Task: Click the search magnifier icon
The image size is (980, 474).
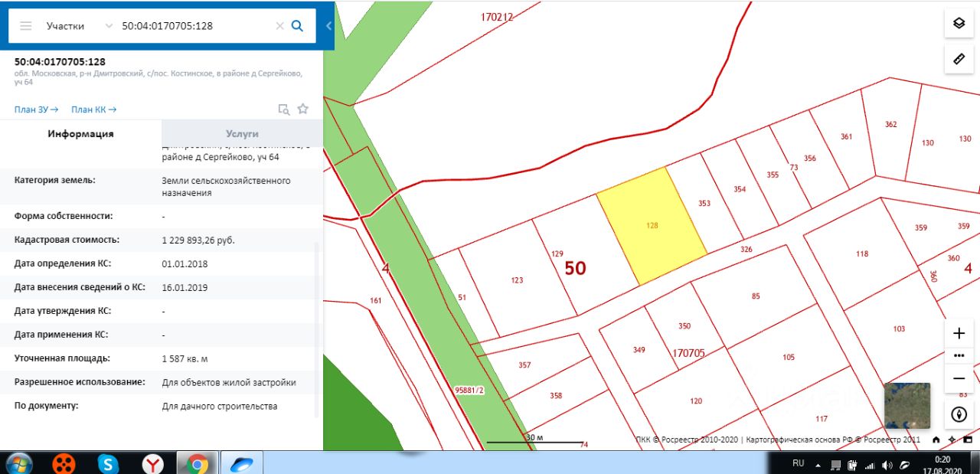Action: 298,25
